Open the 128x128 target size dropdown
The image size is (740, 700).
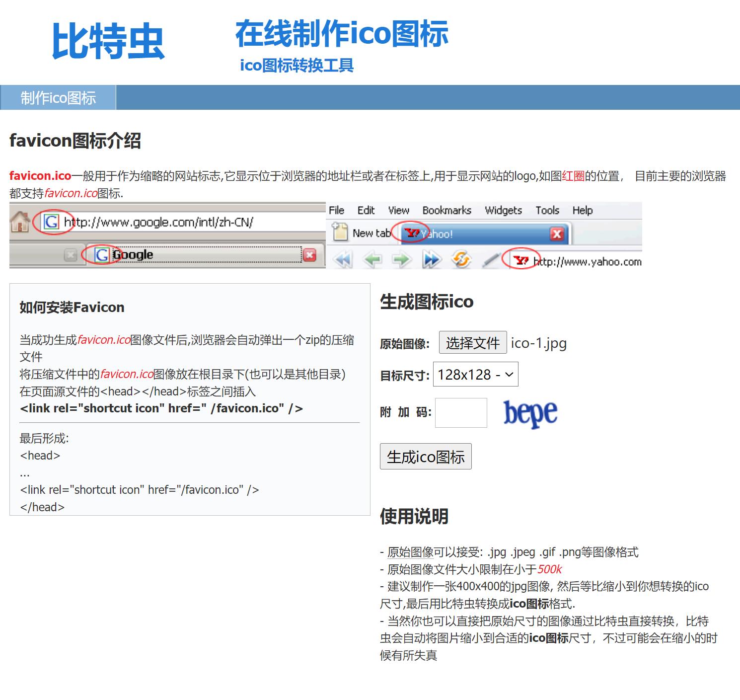coord(476,374)
